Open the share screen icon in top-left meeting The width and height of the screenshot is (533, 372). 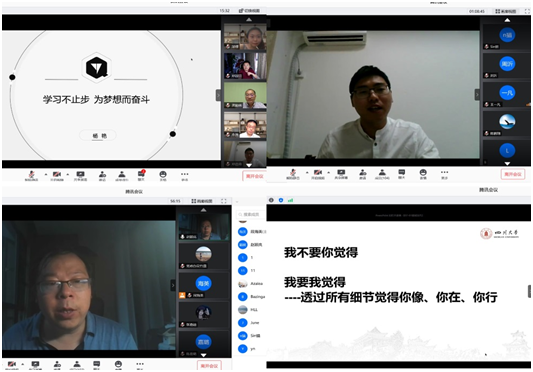tap(81, 175)
